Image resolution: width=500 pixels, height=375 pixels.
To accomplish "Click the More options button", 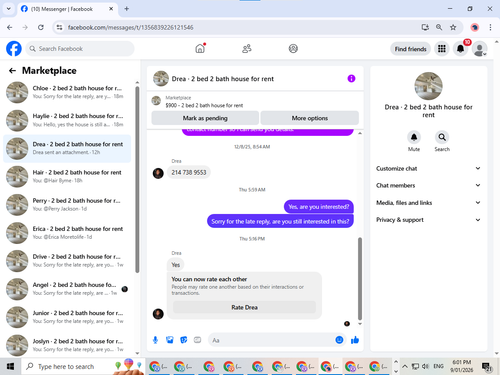I will tap(310, 118).
